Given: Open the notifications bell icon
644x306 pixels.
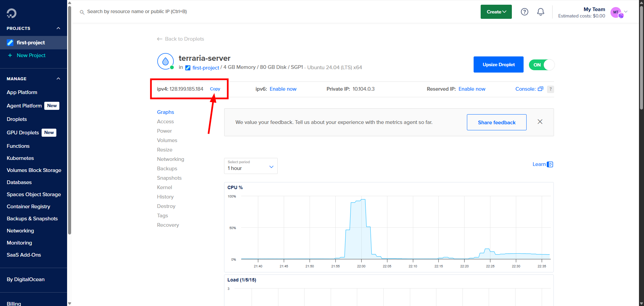Looking at the screenshot, I should (x=540, y=11).
